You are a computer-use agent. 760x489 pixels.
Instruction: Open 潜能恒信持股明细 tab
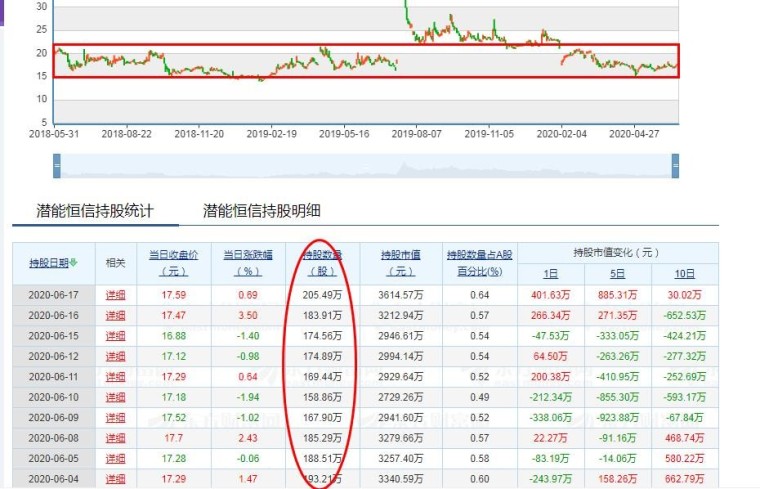[262, 211]
